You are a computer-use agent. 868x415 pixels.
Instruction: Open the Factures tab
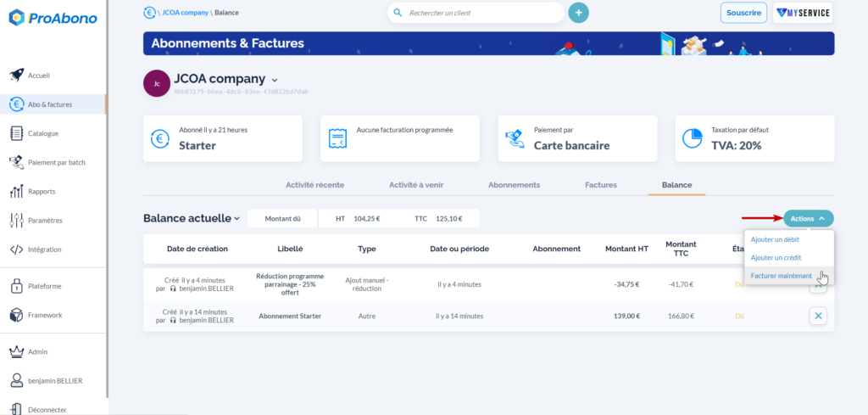pyautogui.click(x=601, y=185)
